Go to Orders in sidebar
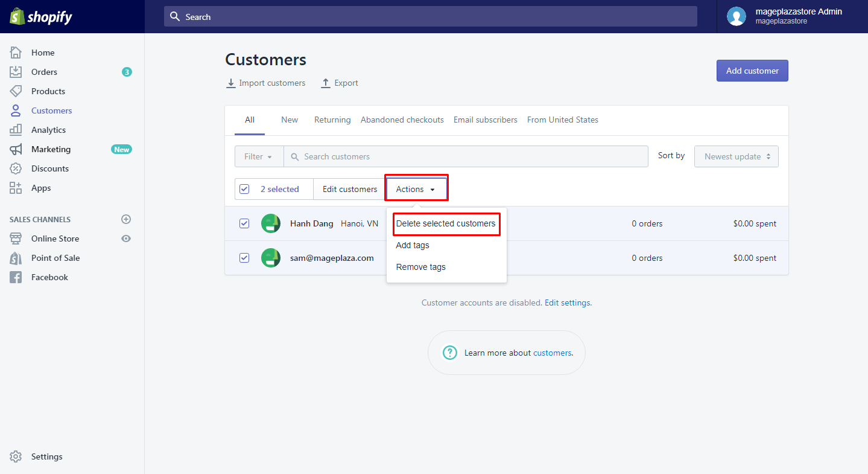This screenshot has height=474, width=868. 45,72
